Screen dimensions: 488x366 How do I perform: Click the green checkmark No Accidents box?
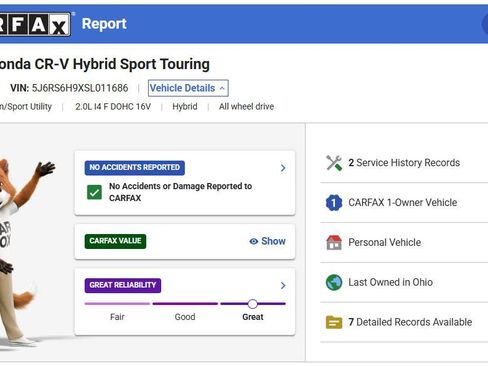(x=94, y=192)
